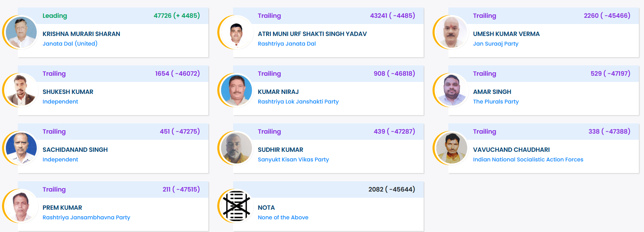Click the Rashtriya Lok Janshakti Party link
644x232 pixels.
point(298,101)
